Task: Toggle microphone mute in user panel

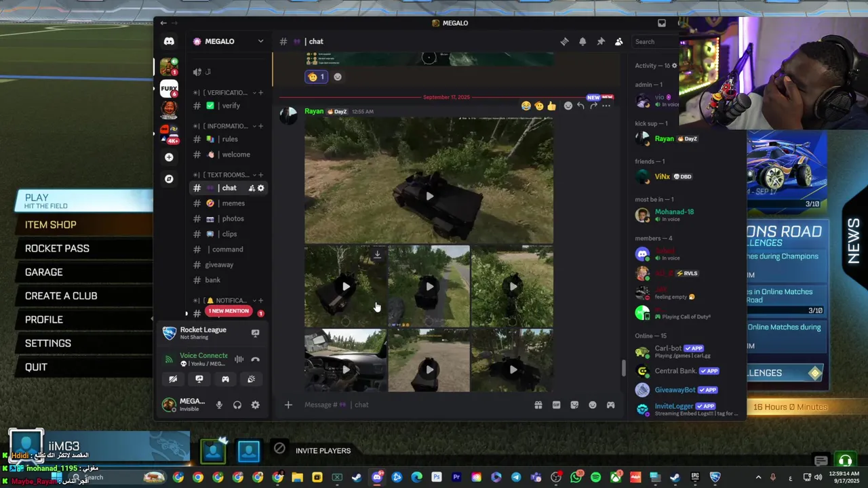Action: click(219, 405)
